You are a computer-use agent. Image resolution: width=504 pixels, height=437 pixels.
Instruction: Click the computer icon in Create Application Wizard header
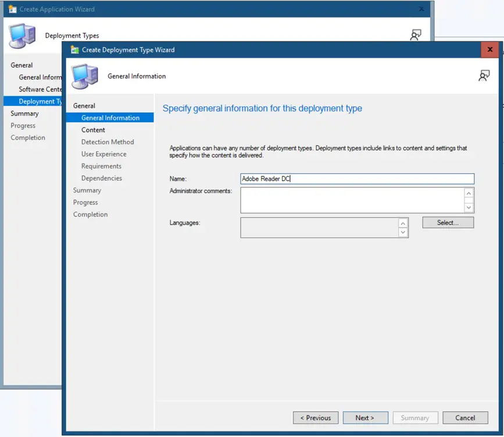click(x=22, y=35)
